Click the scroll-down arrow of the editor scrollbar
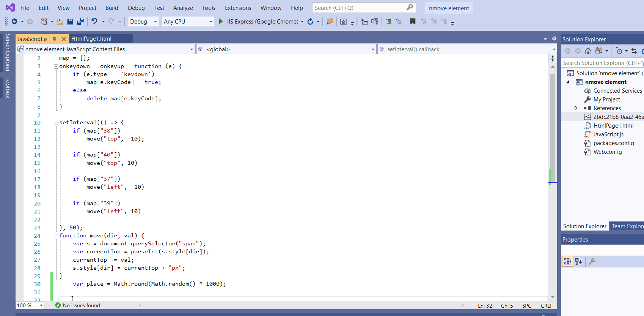The image size is (644, 316). point(553,297)
